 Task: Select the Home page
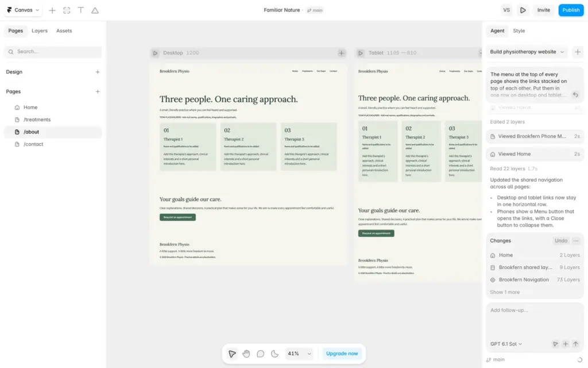[x=53, y=108]
